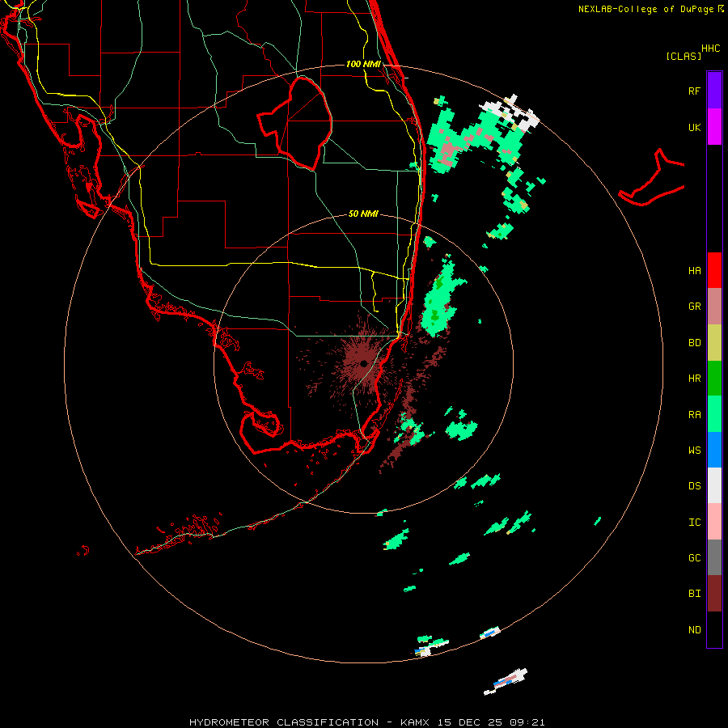This screenshot has width=728, height=728.
Task: Click the ND legend label
Action: coord(694,630)
